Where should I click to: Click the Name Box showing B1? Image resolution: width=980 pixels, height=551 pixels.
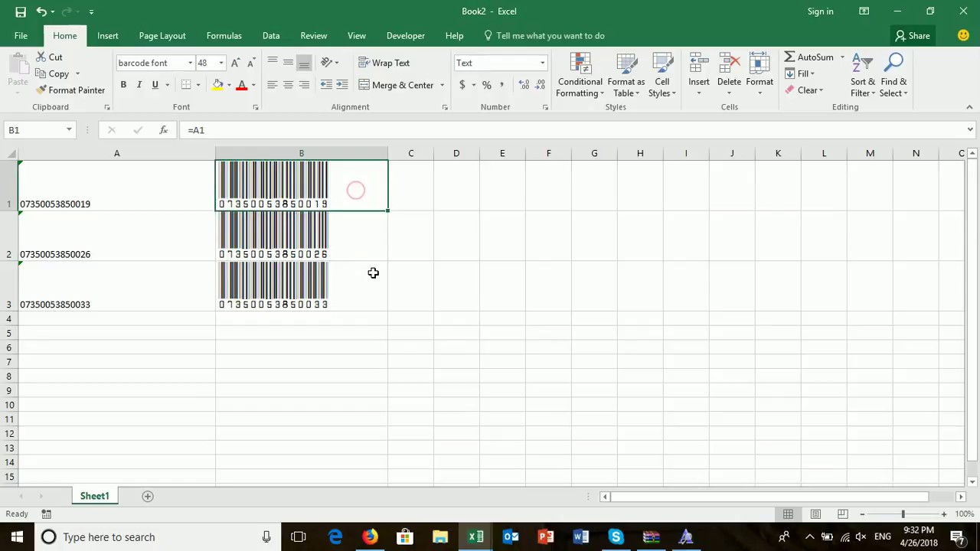(39, 130)
